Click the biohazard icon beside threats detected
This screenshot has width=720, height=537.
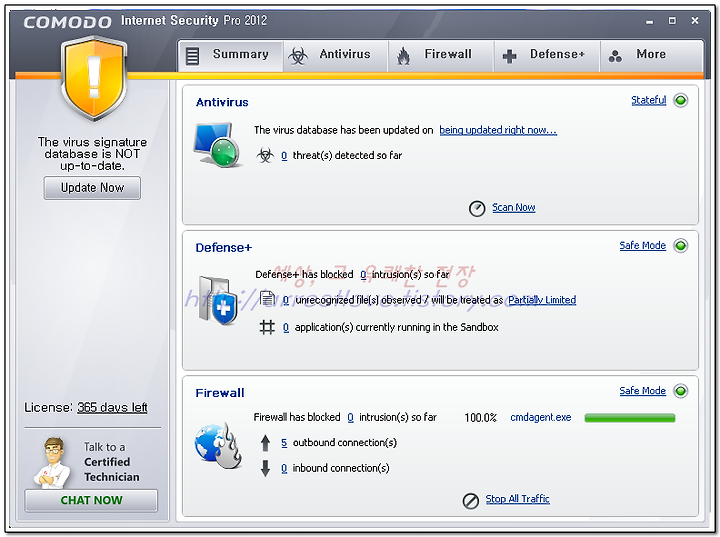tap(265, 155)
